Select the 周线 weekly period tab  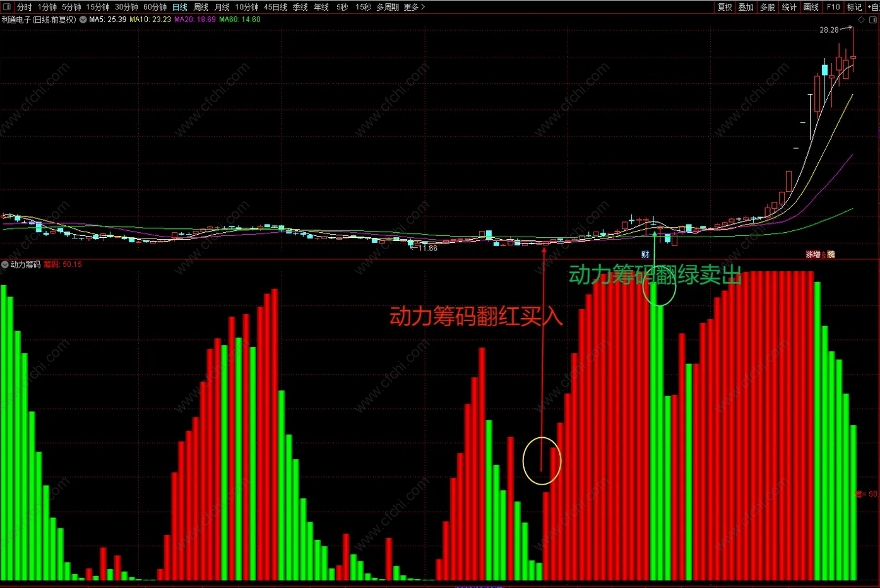[201, 7]
